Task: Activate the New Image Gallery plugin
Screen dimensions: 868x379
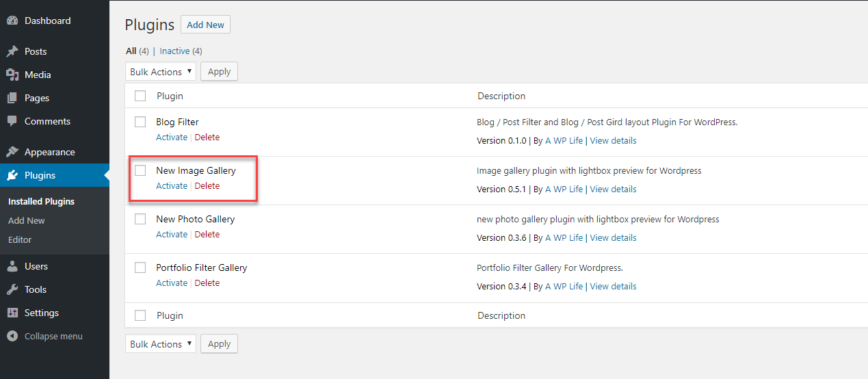Action: [x=172, y=186]
